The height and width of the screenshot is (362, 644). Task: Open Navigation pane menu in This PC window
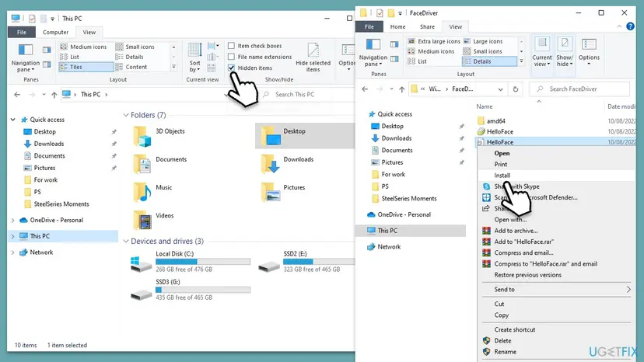pyautogui.click(x=25, y=57)
